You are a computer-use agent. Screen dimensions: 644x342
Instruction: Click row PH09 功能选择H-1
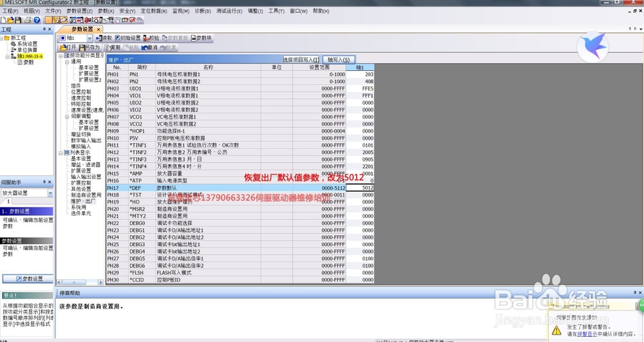240,131
